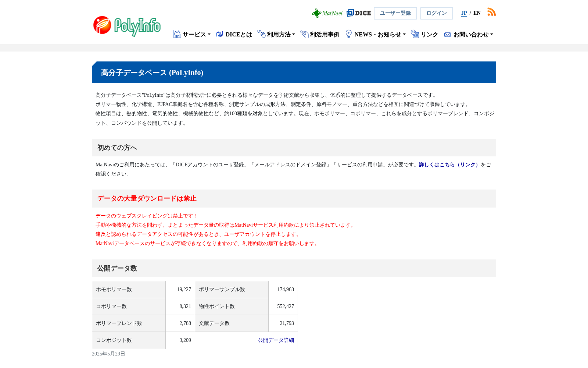
Task: Open the 詳しくはこちら（リンク） link
Action: tap(449, 165)
